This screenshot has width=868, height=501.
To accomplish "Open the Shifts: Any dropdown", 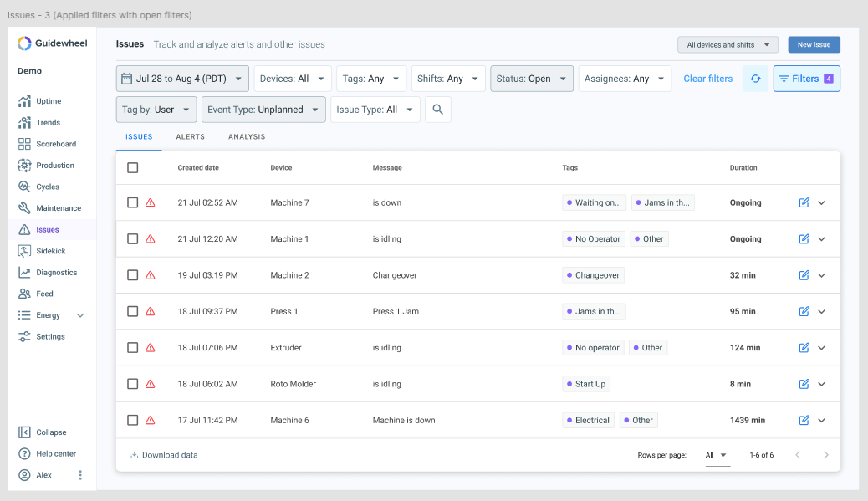I will (x=448, y=79).
